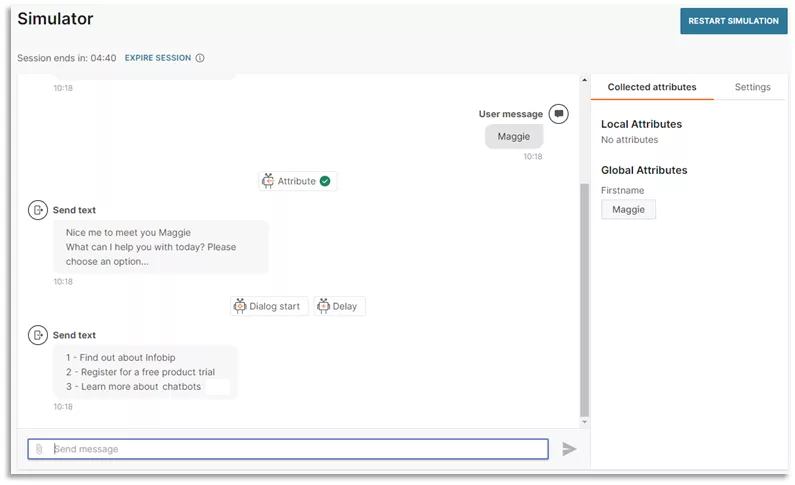The height and width of the screenshot is (485, 795).
Task: Click the green checkmark on Attribute
Action: click(325, 181)
